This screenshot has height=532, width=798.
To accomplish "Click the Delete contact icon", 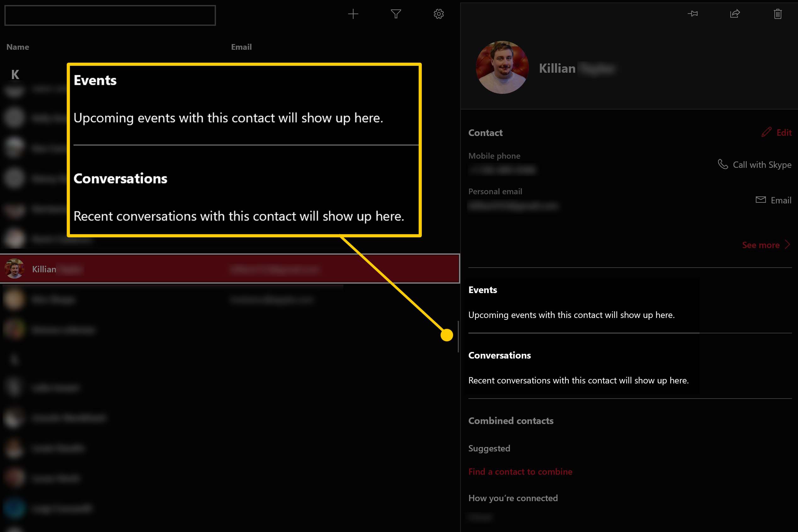I will pyautogui.click(x=778, y=14).
